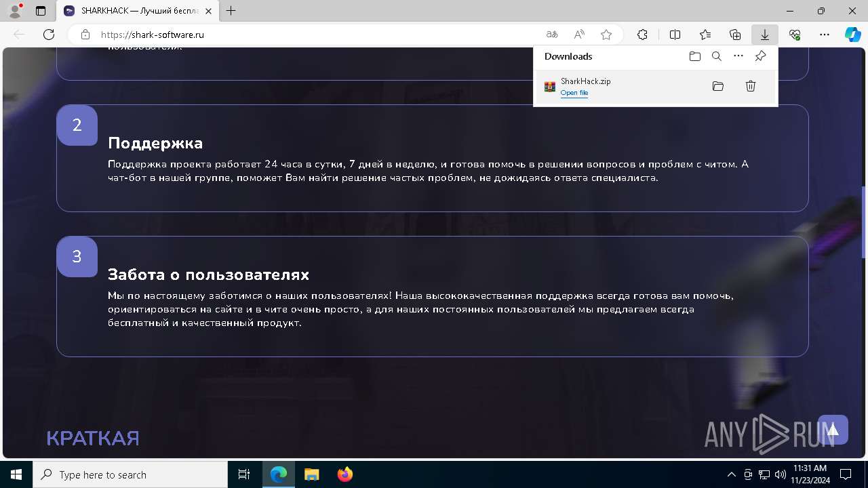The image size is (868, 488).
Task: Click the Open file link
Action: (574, 93)
